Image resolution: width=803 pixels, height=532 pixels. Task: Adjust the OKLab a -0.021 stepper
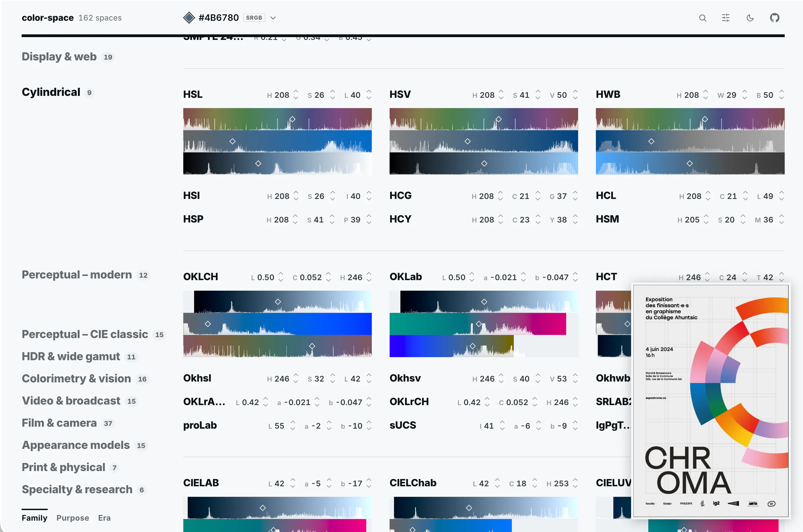524,278
